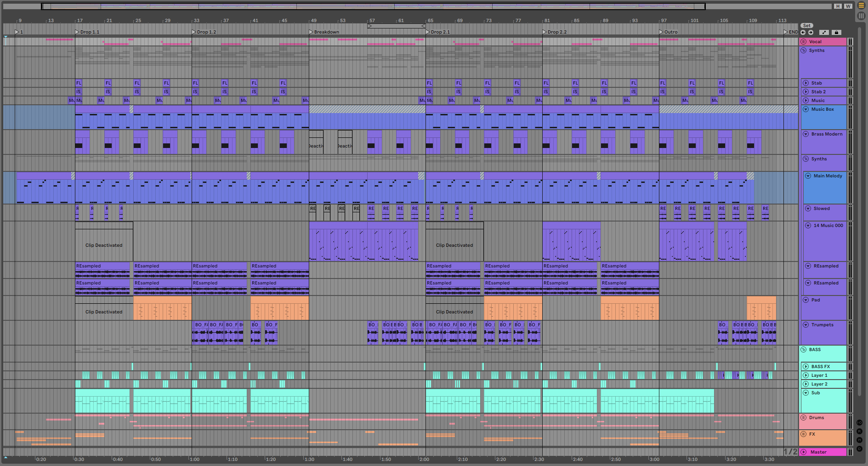Jump to next locator arrow
Image resolution: width=868 pixels, height=466 pixels.
pyautogui.click(x=811, y=32)
